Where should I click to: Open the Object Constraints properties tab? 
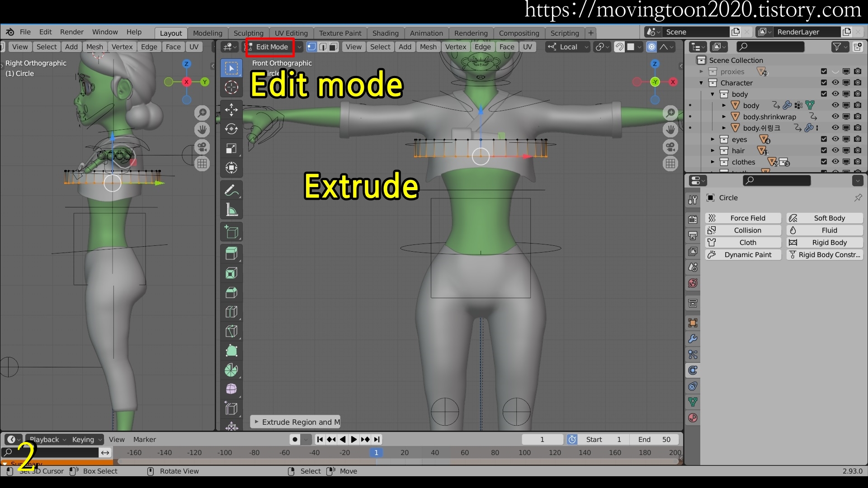pos(693,386)
